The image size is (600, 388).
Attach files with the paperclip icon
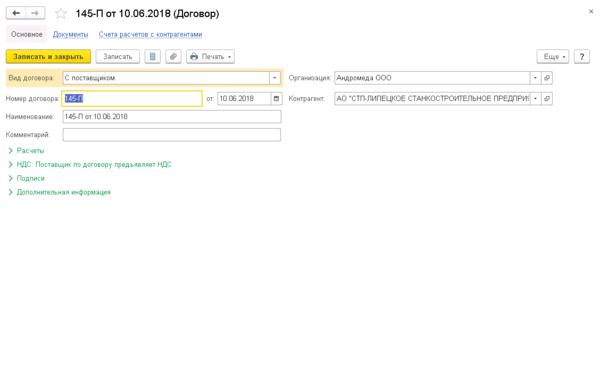click(x=173, y=57)
